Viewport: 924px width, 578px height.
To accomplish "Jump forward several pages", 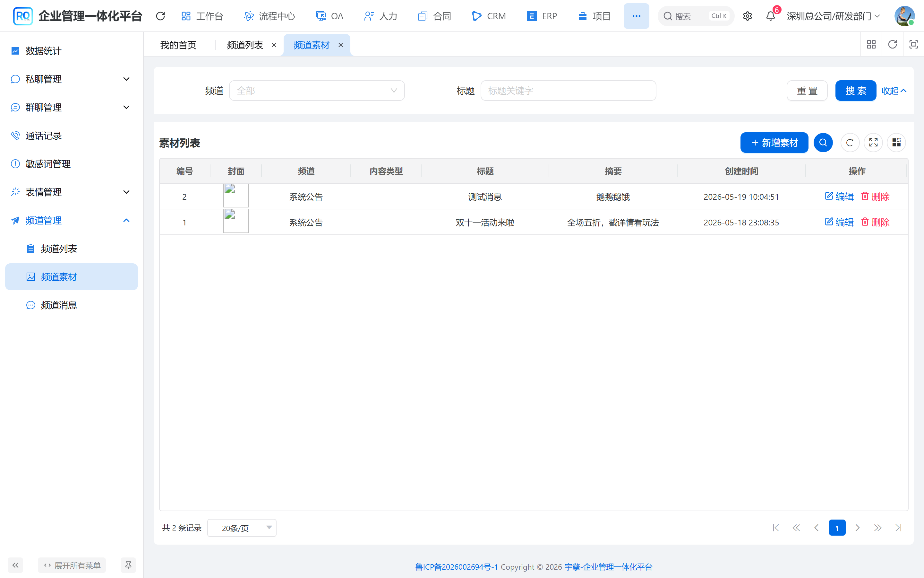I will pyautogui.click(x=878, y=528).
